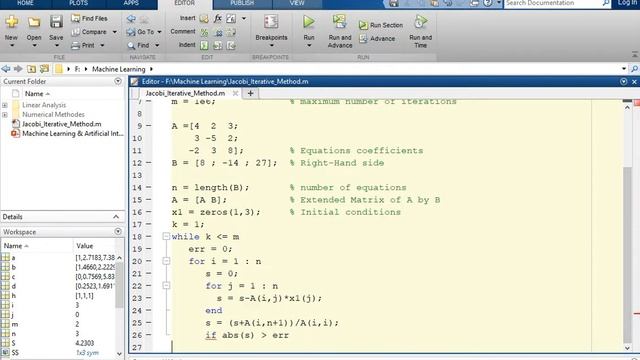Expand the Numerical Methodes folder
The image size is (640, 360).
pyautogui.click(x=5, y=115)
